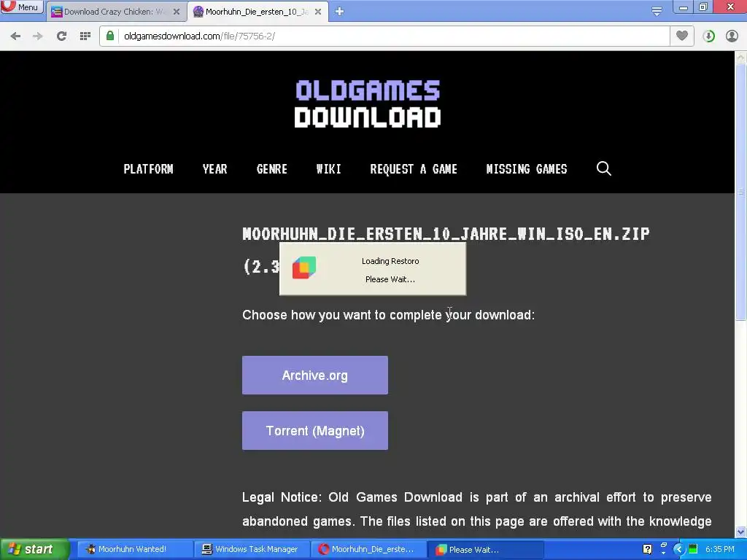Screen dimensions: 747x560
Task: Open the REQUEST A GAME page
Action: coord(414,169)
